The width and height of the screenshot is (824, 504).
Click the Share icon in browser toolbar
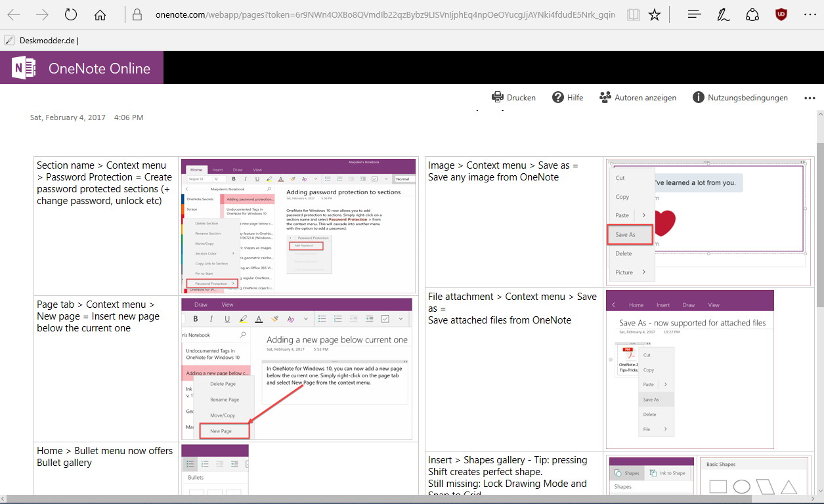(x=752, y=14)
